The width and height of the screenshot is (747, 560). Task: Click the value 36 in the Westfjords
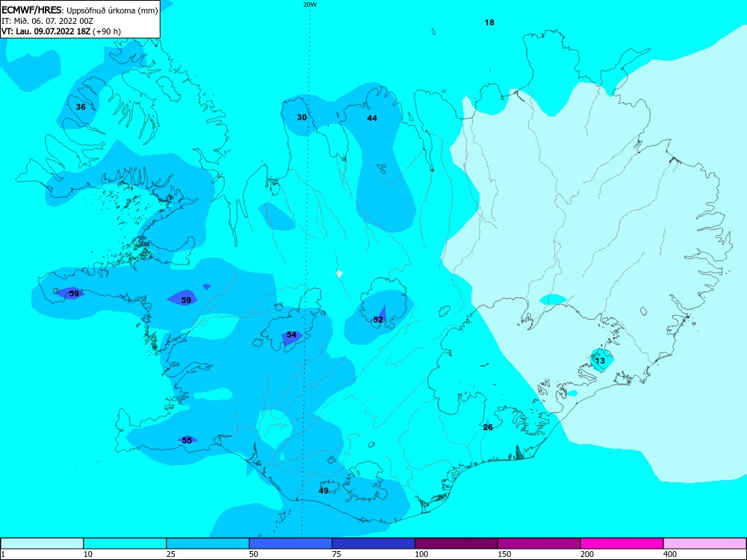pyautogui.click(x=81, y=107)
